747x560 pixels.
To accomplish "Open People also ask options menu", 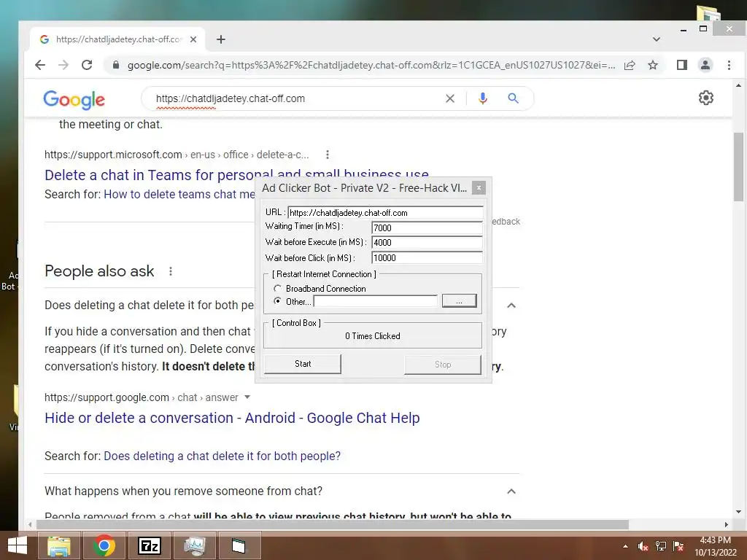I will click(x=171, y=271).
